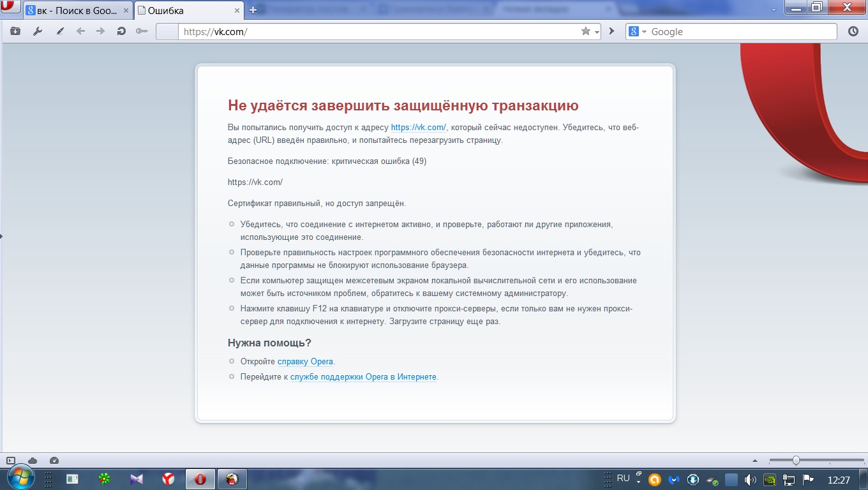Click safely remove hardware tray icon
This screenshot has height=490, width=868.
[712, 479]
